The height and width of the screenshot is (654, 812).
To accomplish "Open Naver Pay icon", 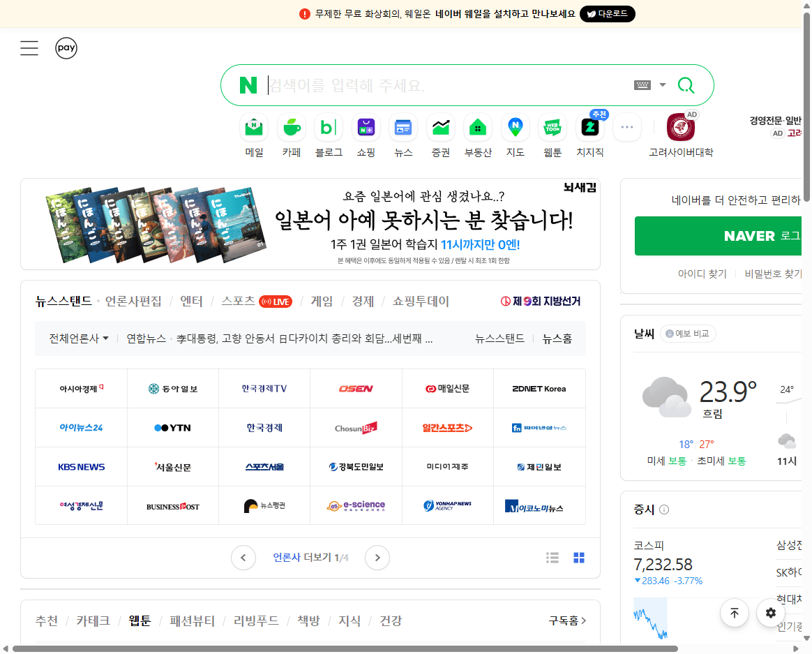I will 66,48.
